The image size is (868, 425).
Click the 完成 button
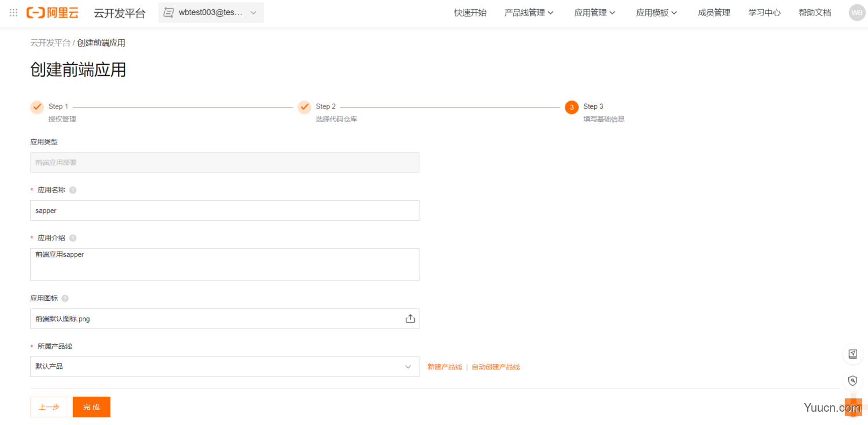pyautogui.click(x=91, y=407)
